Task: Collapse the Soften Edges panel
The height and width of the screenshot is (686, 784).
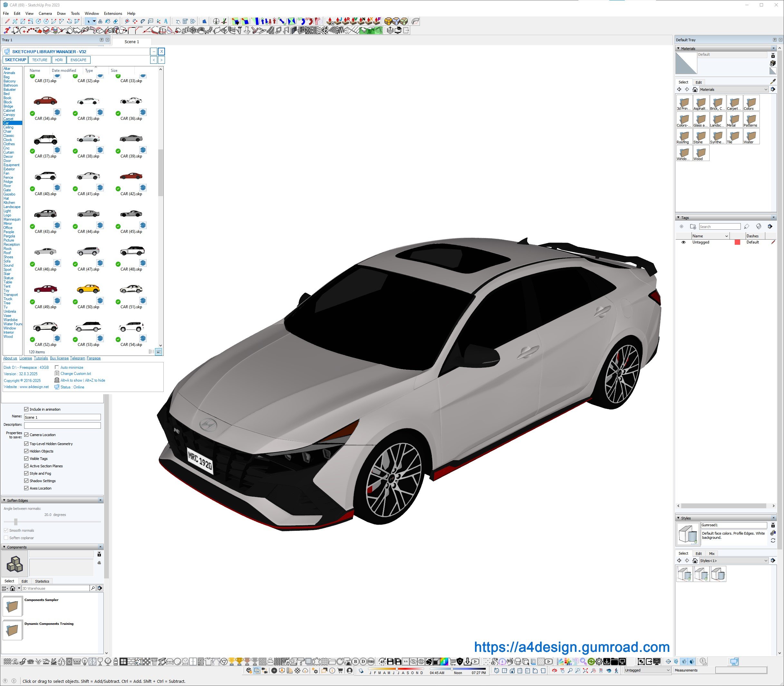Action: click(4, 500)
